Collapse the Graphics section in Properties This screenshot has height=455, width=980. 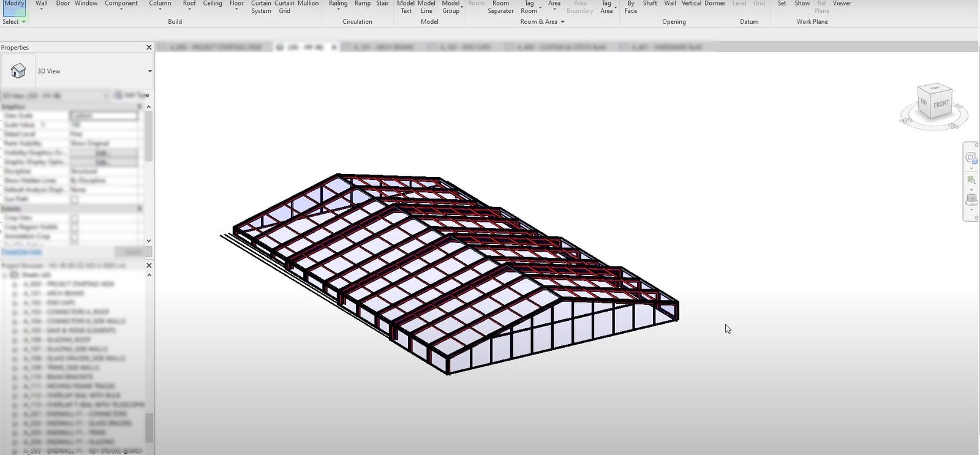coord(140,107)
